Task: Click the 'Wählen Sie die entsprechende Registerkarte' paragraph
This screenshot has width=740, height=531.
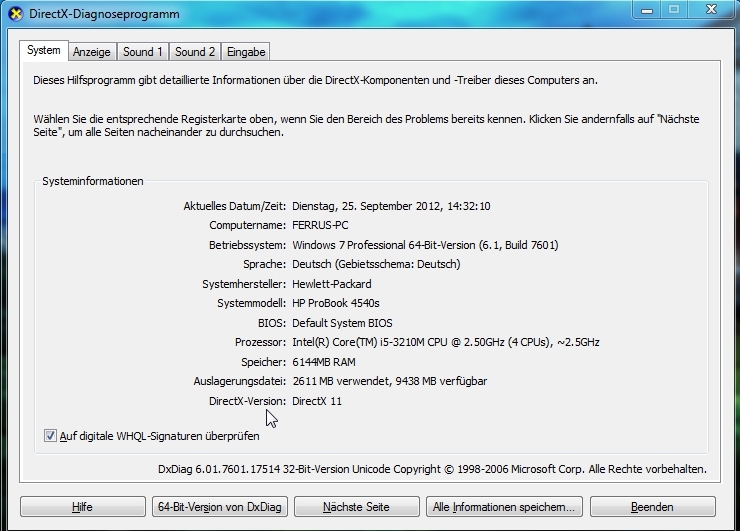Action: point(366,126)
